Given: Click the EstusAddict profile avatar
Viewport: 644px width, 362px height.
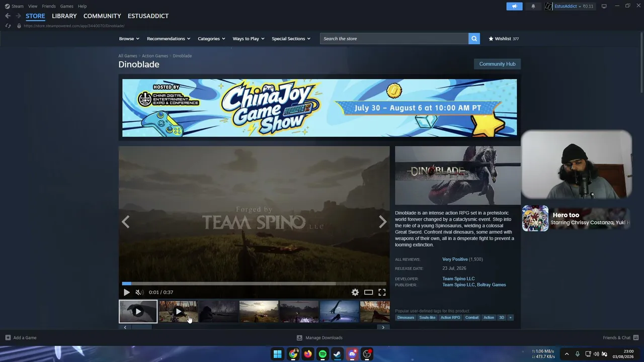Looking at the screenshot, I should click(548, 6).
